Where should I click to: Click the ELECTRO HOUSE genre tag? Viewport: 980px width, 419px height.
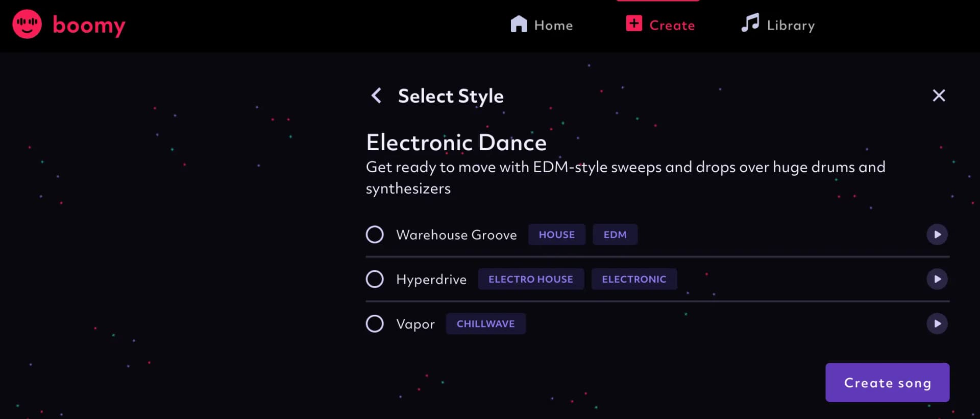(x=530, y=279)
